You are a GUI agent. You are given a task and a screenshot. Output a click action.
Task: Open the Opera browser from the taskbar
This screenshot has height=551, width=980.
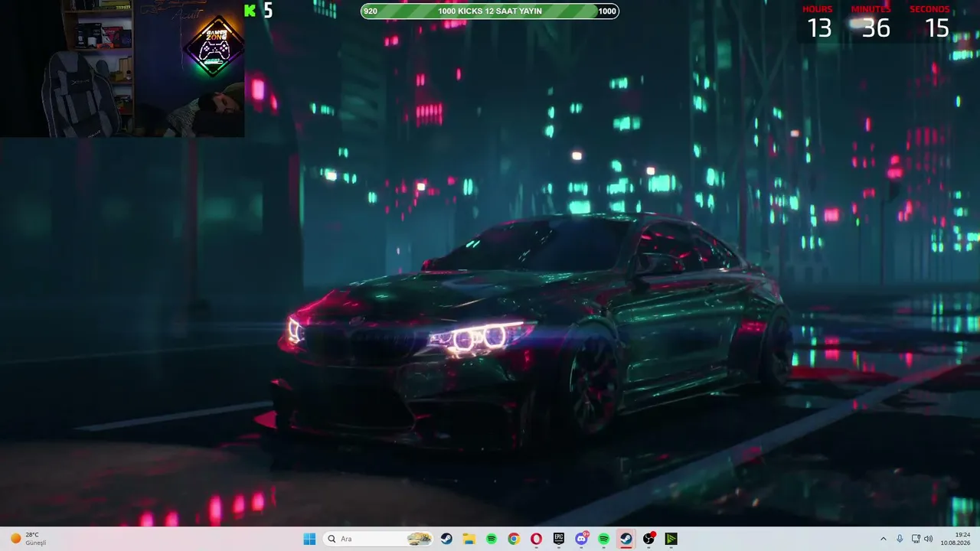[x=536, y=539]
